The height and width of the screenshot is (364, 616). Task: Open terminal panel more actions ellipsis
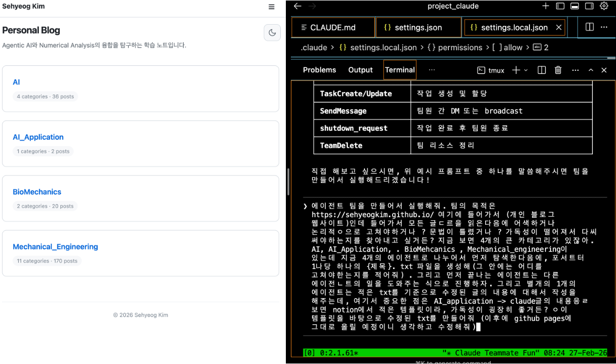pos(575,70)
